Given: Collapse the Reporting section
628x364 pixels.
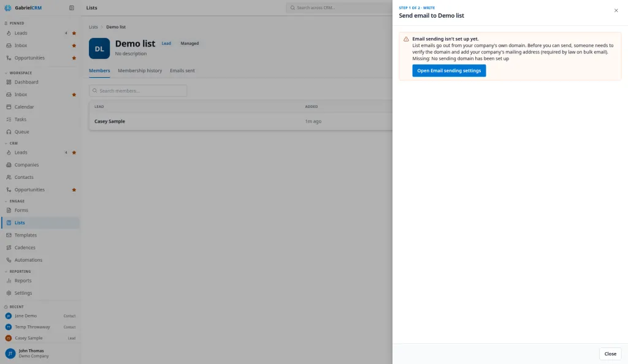Looking at the screenshot, I should (6, 271).
